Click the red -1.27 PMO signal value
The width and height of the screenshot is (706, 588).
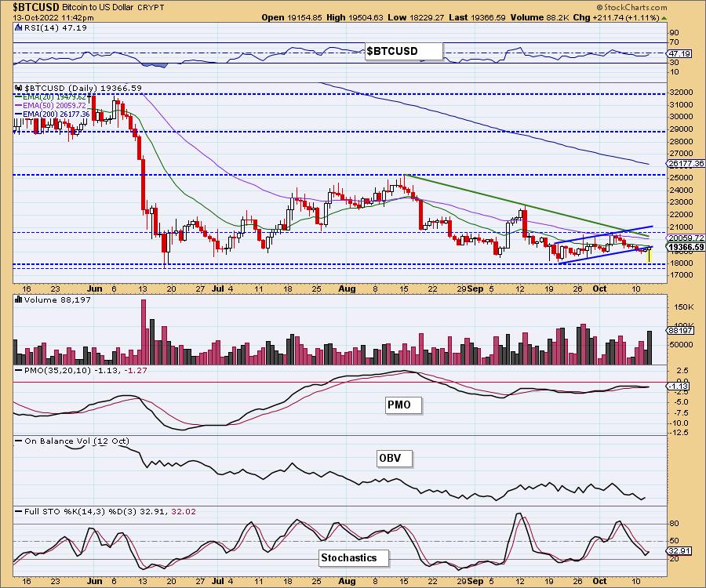click(x=136, y=370)
